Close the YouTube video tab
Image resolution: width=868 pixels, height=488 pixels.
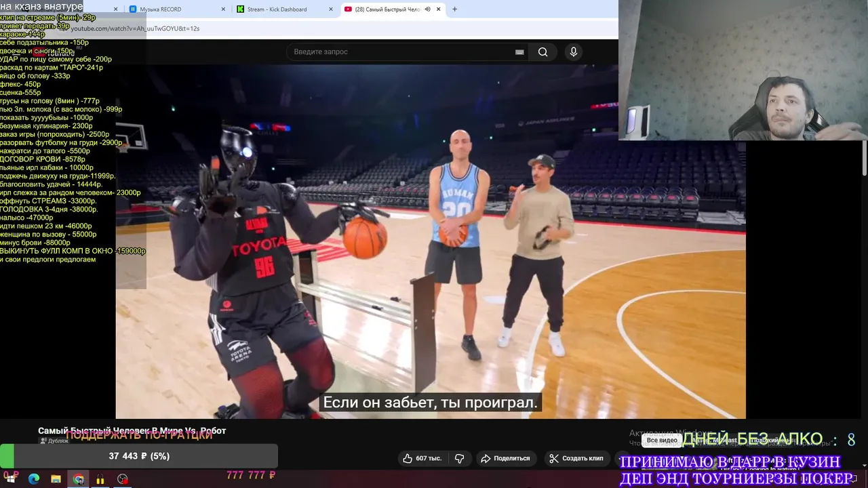coord(439,9)
